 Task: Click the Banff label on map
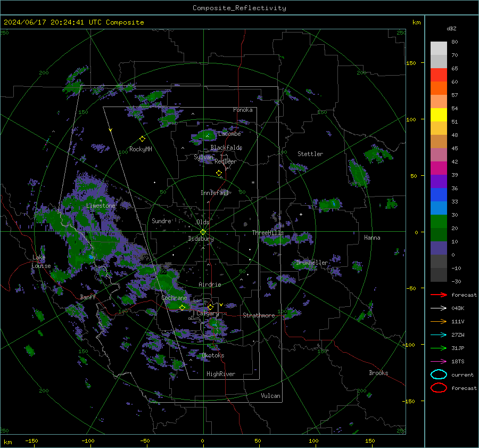point(88,297)
